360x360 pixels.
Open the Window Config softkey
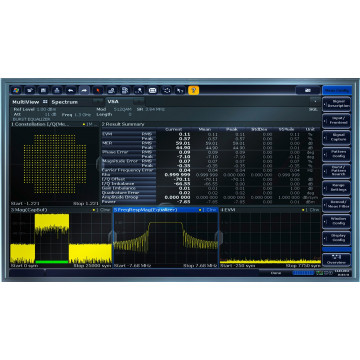337,221
